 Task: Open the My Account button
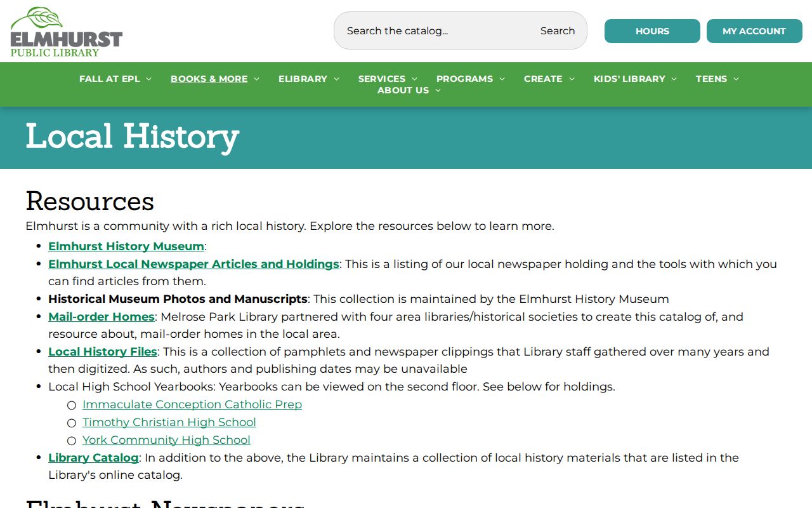click(x=754, y=31)
